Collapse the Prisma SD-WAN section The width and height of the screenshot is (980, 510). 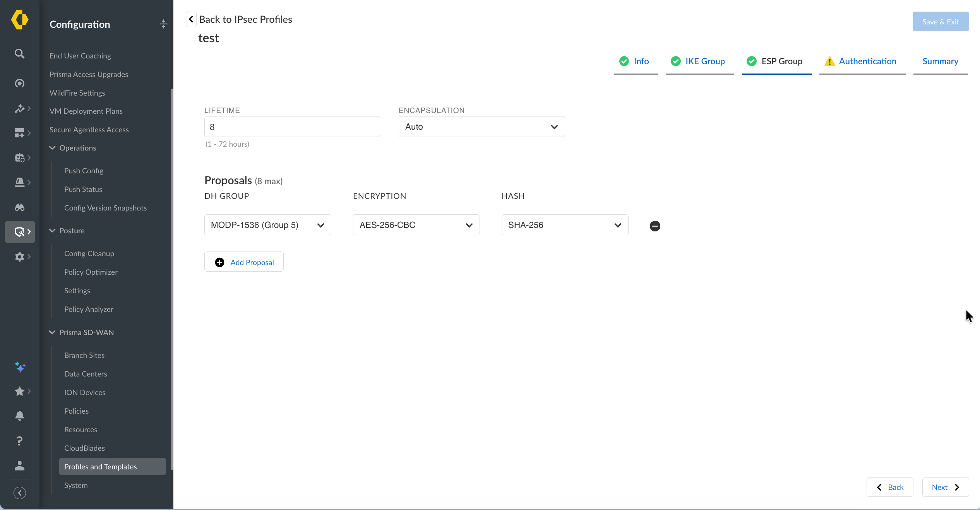pos(52,332)
